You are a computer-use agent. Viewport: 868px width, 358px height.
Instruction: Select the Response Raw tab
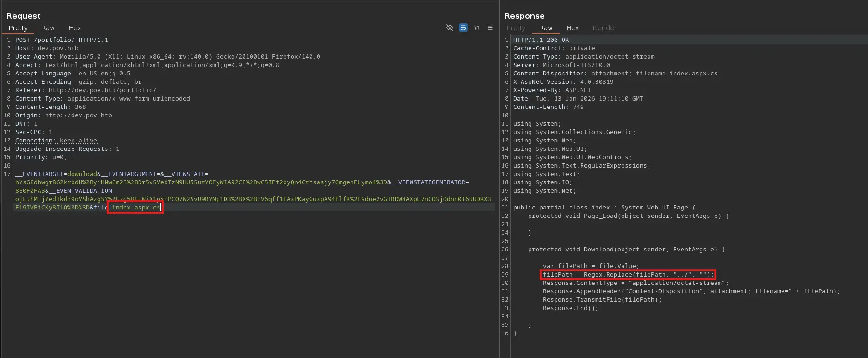545,28
